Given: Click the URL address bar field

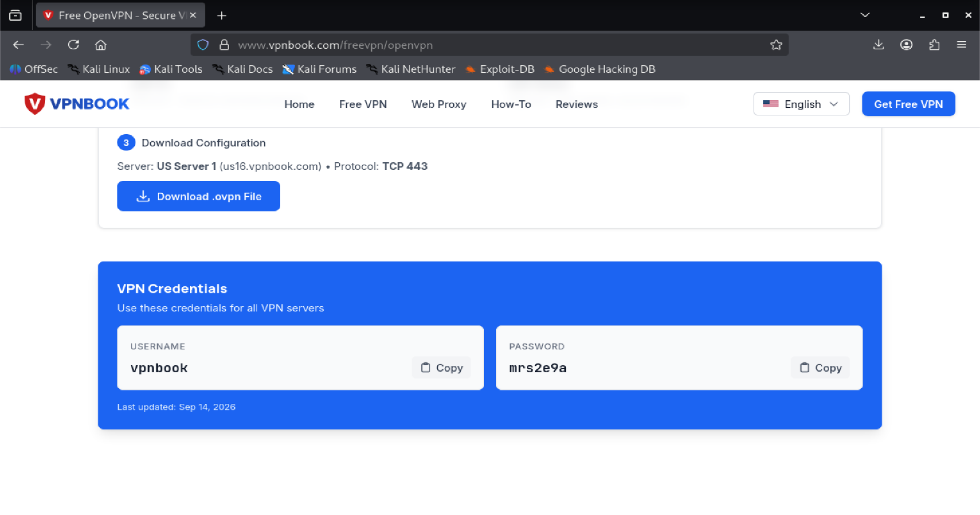Looking at the screenshot, I should tap(489, 45).
